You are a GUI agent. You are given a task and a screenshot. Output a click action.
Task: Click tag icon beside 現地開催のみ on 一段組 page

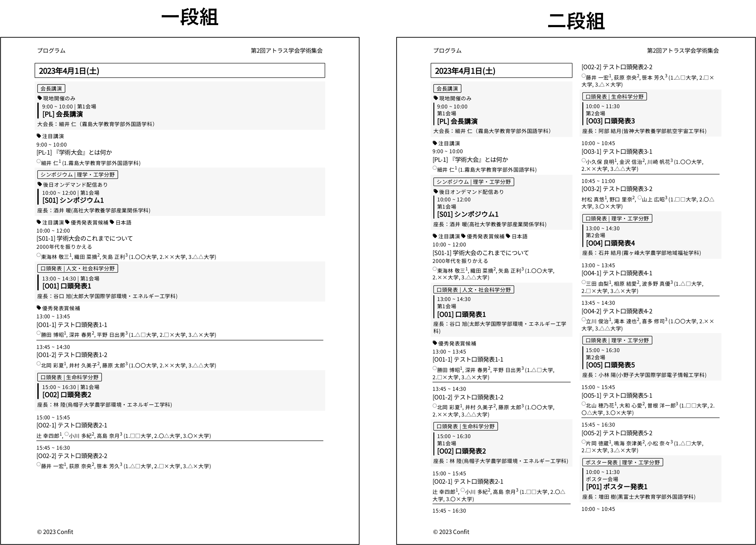coord(40,98)
